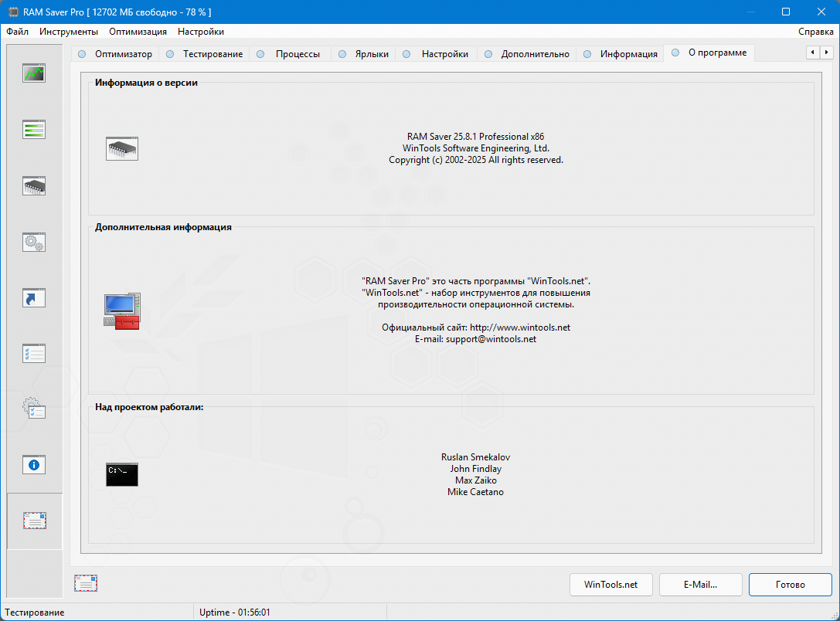The image size is (840, 621).
Task: Click the support@wintools.net email text
Action: coord(491,339)
